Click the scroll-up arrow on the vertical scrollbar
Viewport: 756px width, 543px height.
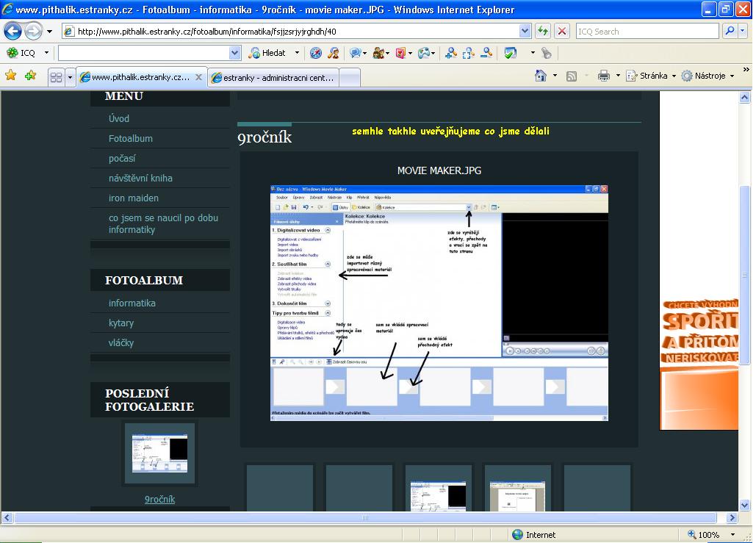[x=744, y=97]
